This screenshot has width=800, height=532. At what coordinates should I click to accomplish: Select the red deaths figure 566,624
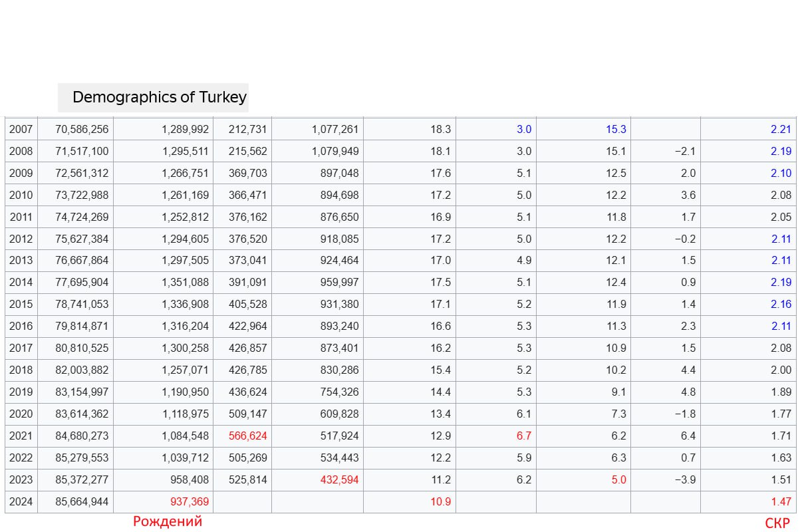click(x=247, y=436)
